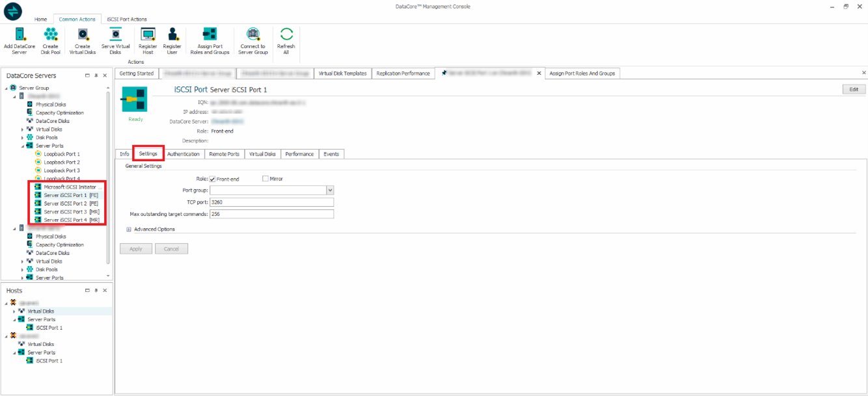The height and width of the screenshot is (396, 868).
Task: Click the Serve Virtual Disks icon
Action: coord(115,34)
